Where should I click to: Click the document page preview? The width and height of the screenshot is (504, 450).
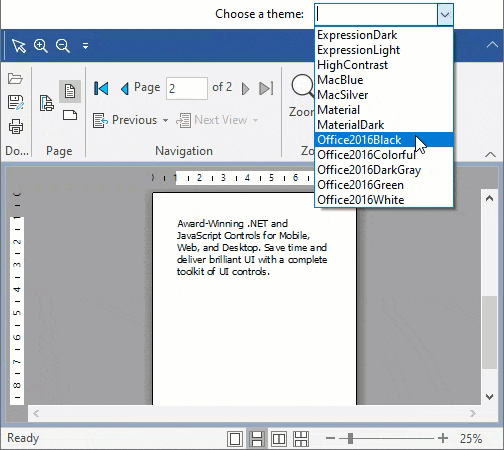click(254, 299)
